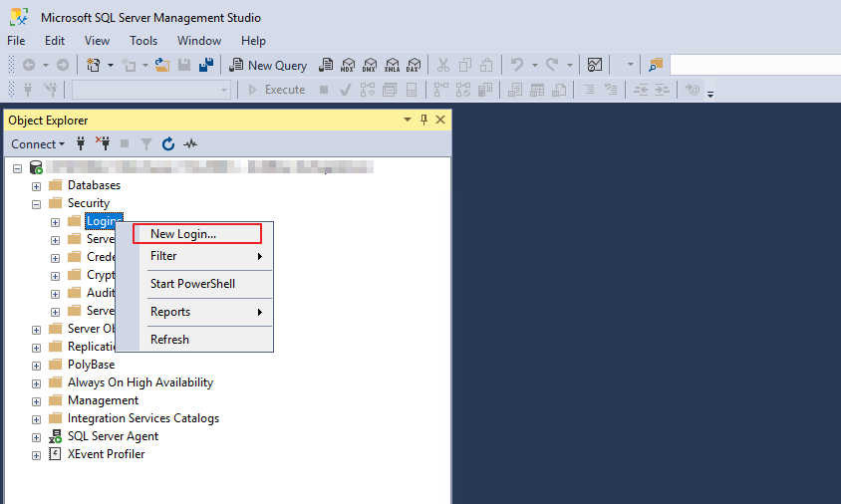Click the Find in Files icon

coord(656,66)
